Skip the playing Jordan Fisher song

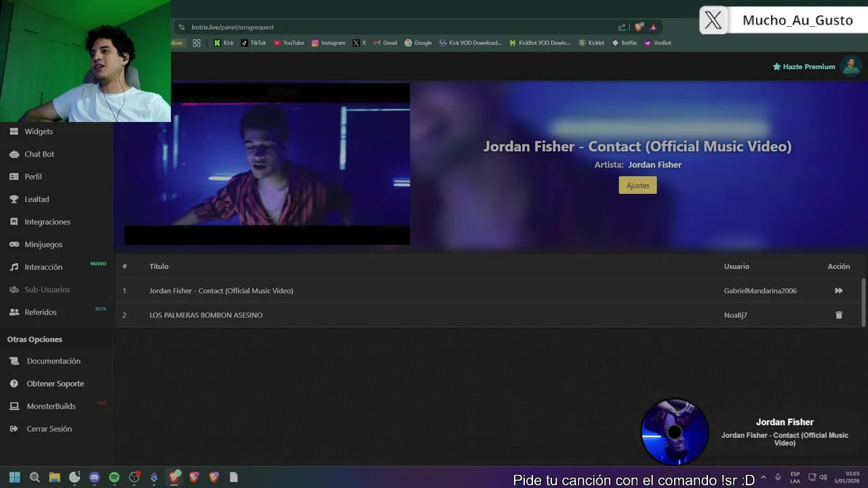click(x=839, y=291)
